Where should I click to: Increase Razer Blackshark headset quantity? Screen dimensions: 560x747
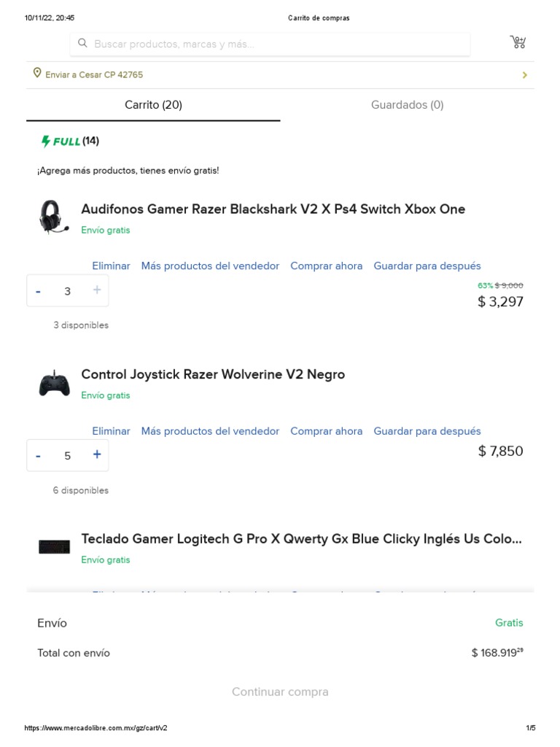pos(97,290)
